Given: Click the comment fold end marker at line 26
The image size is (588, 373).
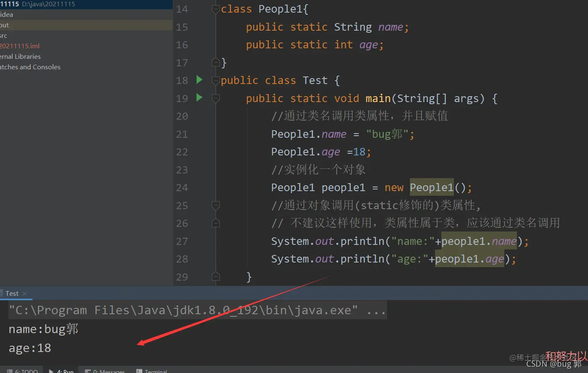Looking at the screenshot, I should (216, 223).
